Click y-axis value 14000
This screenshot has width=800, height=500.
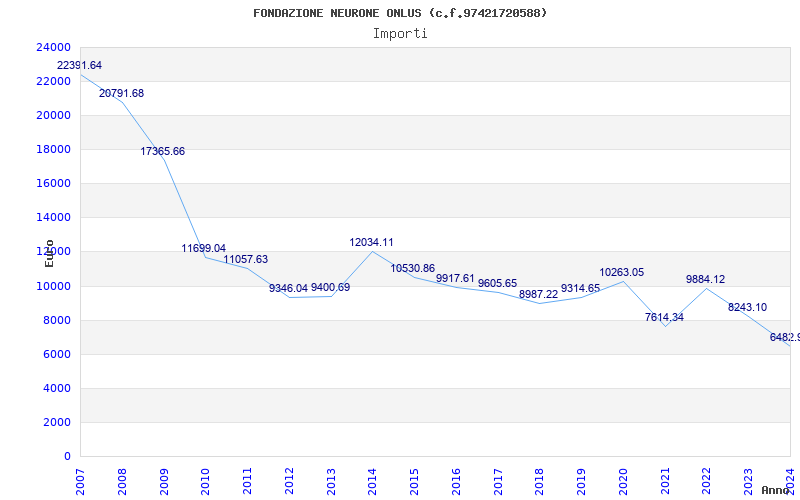pyautogui.click(x=53, y=218)
